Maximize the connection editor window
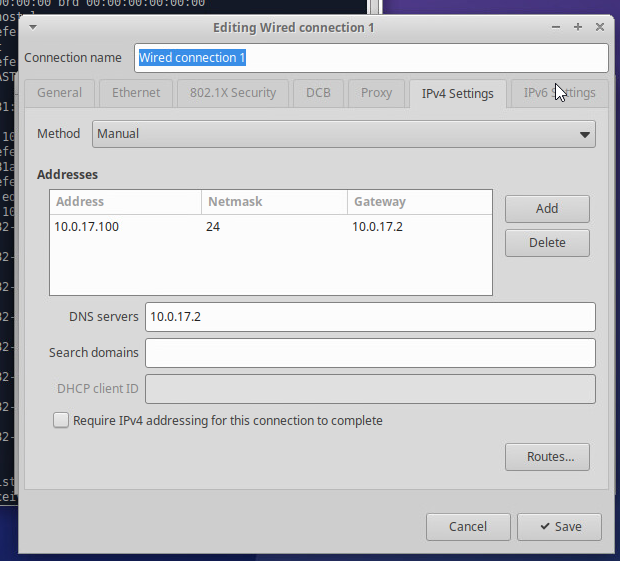The image size is (620, 561). pyautogui.click(x=578, y=27)
